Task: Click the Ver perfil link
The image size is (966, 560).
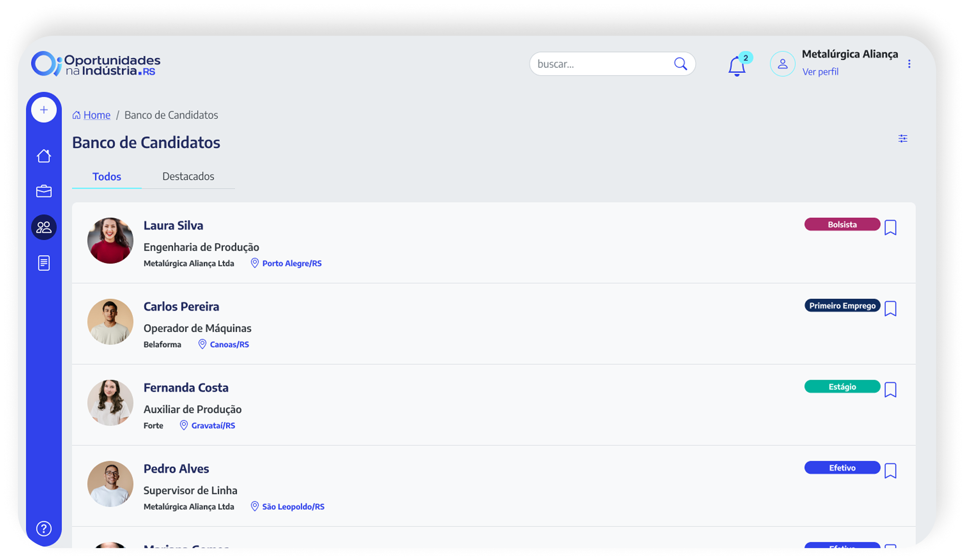Action: click(x=820, y=71)
